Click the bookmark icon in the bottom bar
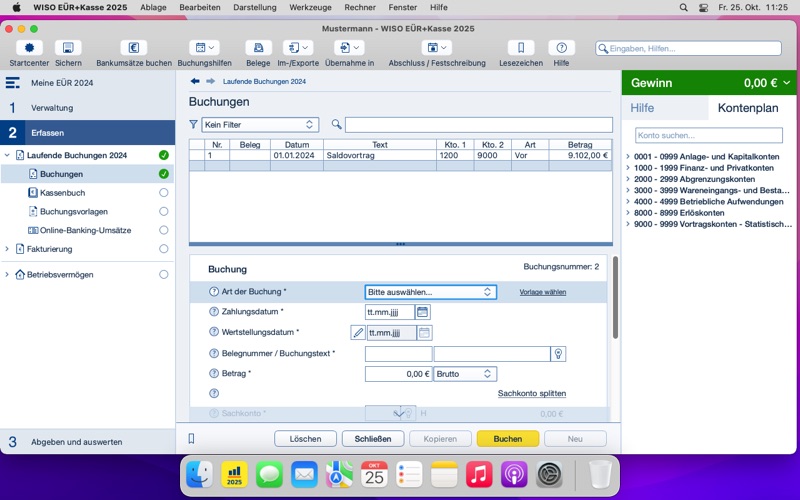This screenshot has height=500, width=800. [x=191, y=439]
